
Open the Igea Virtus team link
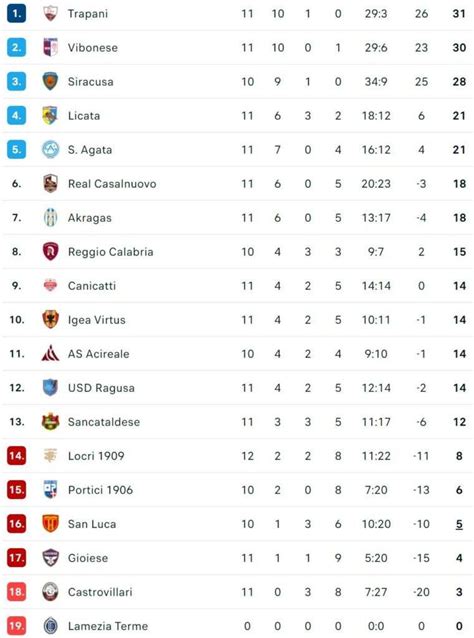[97, 320]
